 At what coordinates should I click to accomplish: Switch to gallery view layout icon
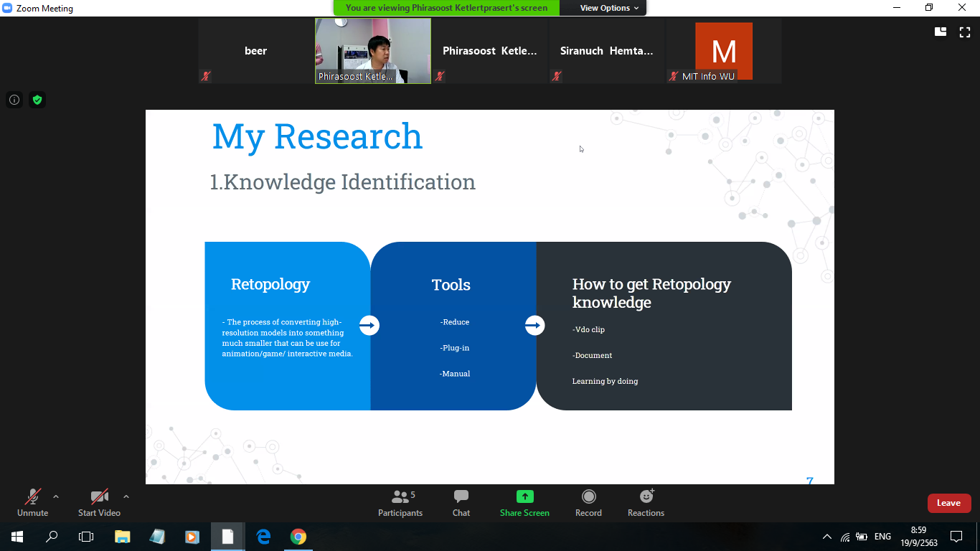pyautogui.click(x=941, y=32)
